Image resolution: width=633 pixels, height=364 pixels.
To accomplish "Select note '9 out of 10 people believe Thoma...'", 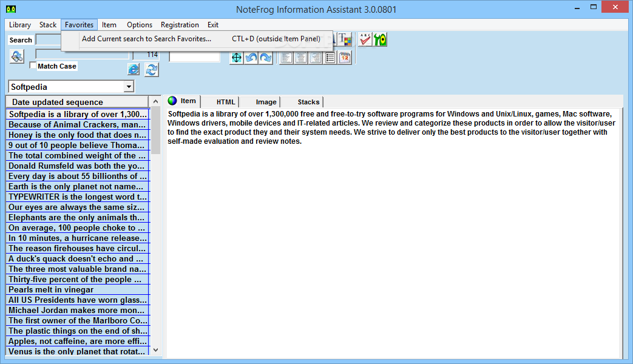I will tap(78, 145).
